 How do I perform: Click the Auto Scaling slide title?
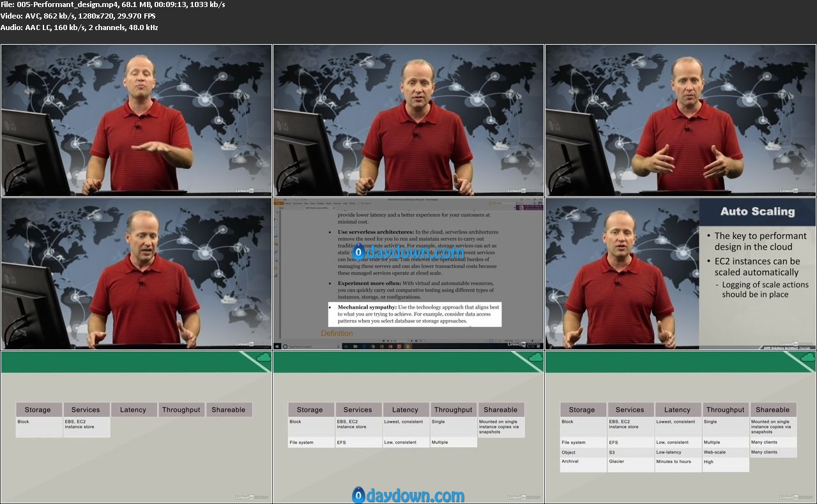[758, 211]
